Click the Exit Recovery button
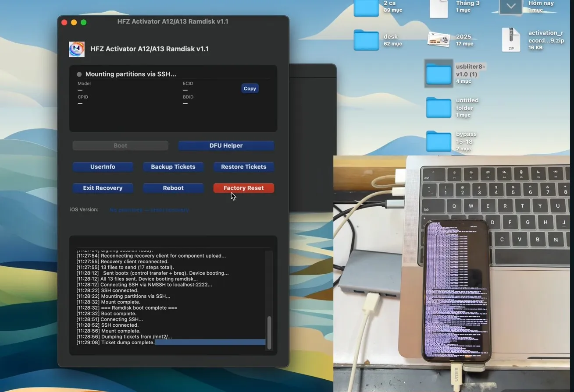Screen dimensions: 574x392 [x=103, y=188]
